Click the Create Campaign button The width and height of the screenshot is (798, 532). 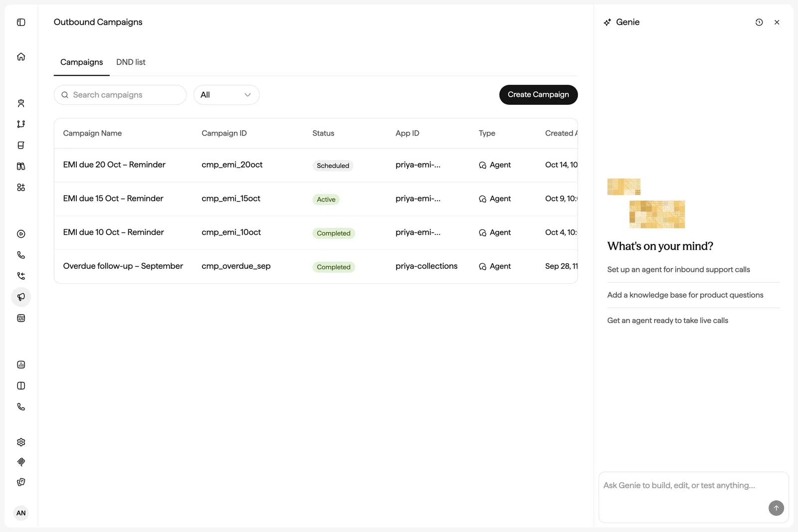coord(538,95)
